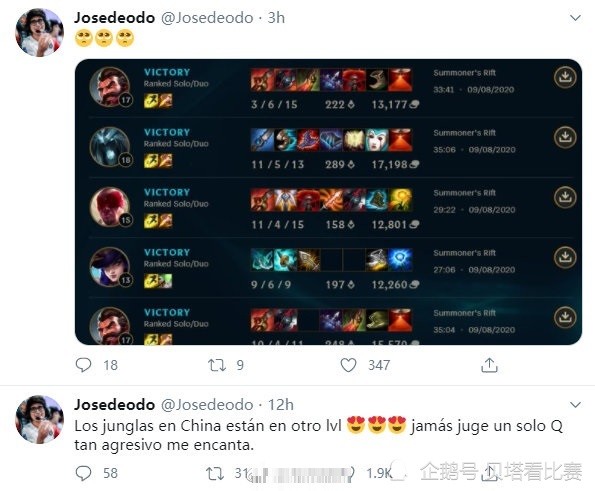Download the replay of the 35:06 match

[x=565, y=137]
